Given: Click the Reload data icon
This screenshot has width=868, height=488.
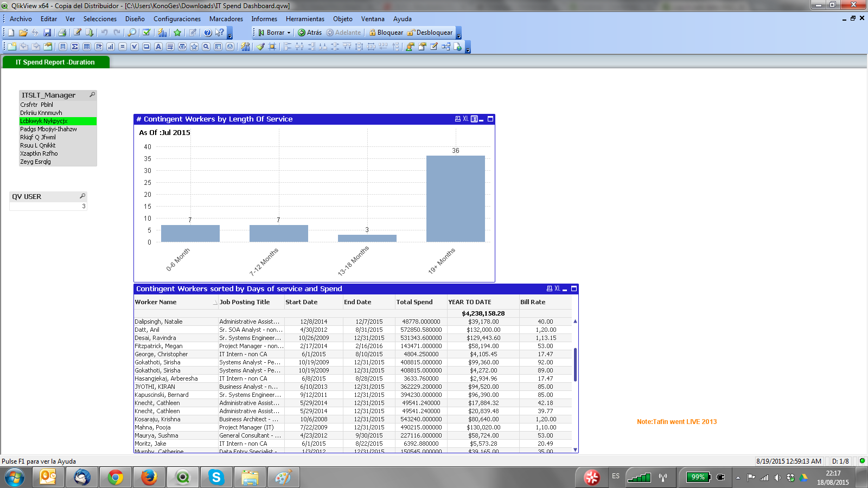Looking at the screenshot, I should (x=90, y=33).
